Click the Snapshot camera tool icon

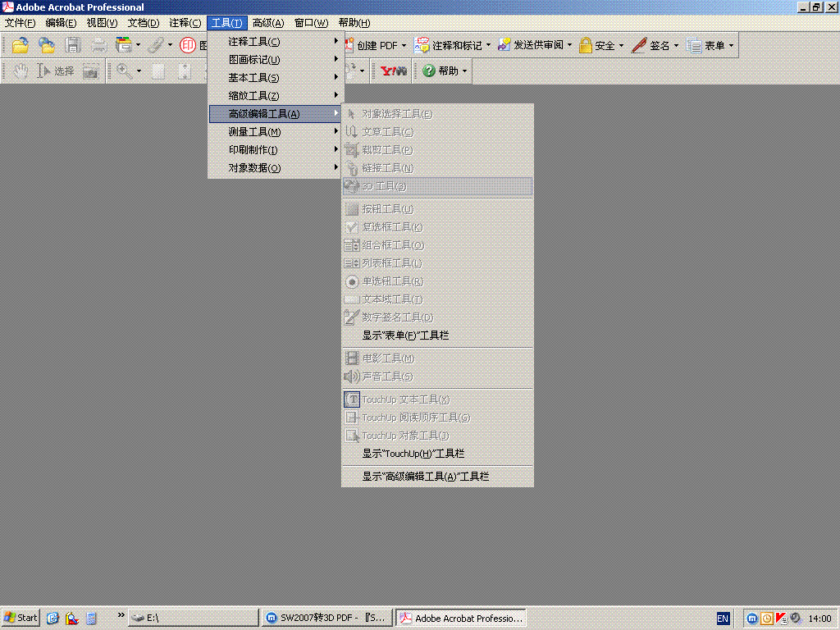click(x=90, y=71)
